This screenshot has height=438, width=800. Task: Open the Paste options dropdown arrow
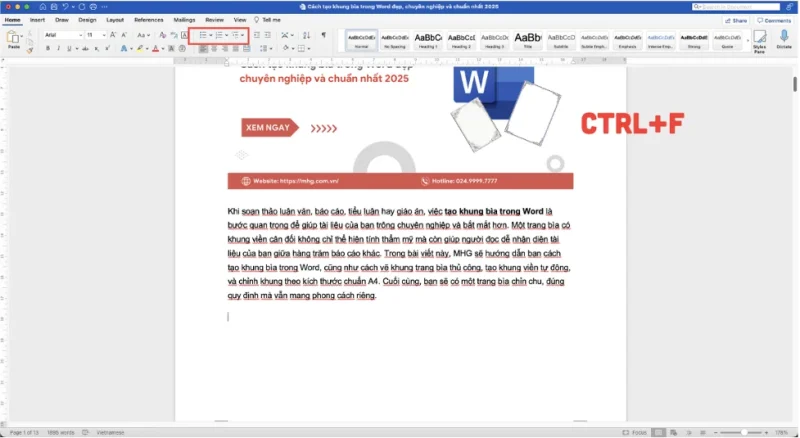[22, 36]
